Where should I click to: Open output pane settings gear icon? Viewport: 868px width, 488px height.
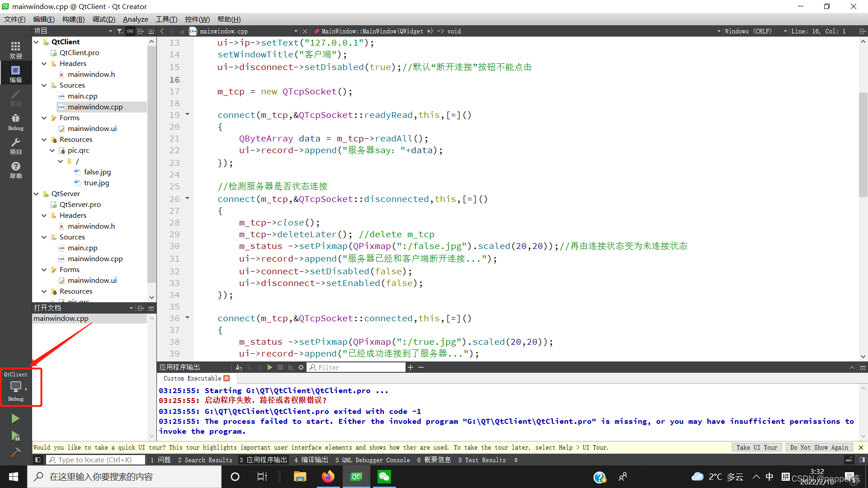coord(301,367)
